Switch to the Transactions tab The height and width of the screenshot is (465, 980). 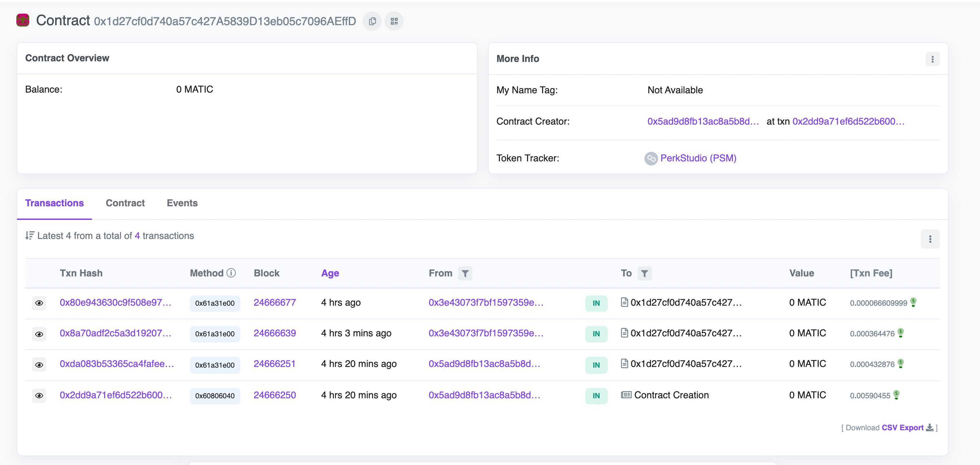click(x=54, y=203)
